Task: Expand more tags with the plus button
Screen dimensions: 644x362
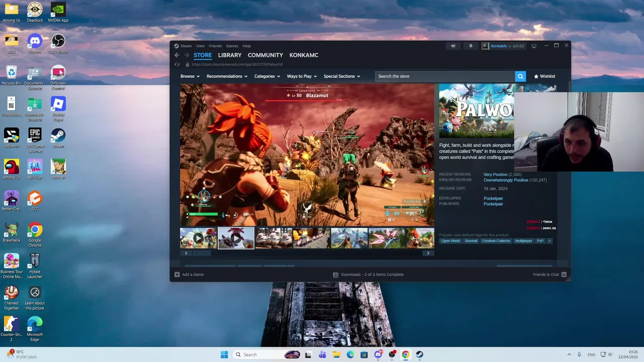Action: click(x=549, y=241)
